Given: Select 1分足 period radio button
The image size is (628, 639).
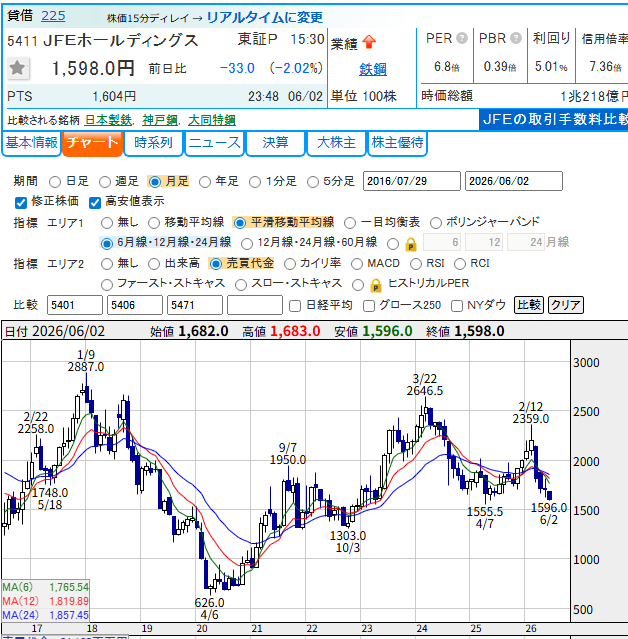Looking at the screenshot, I should 255,182.
